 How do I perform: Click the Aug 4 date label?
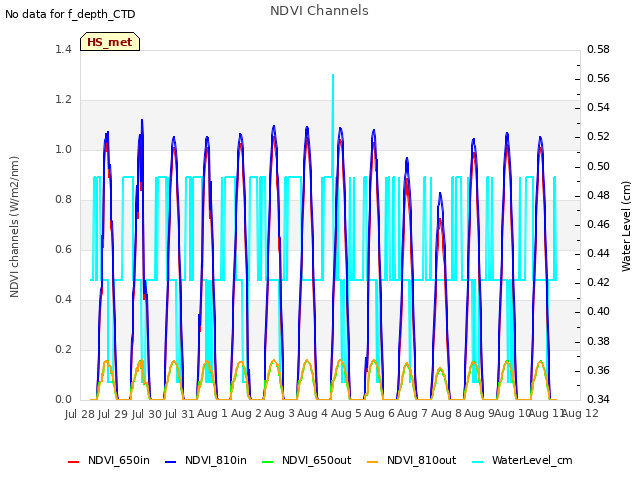(312, 413)
